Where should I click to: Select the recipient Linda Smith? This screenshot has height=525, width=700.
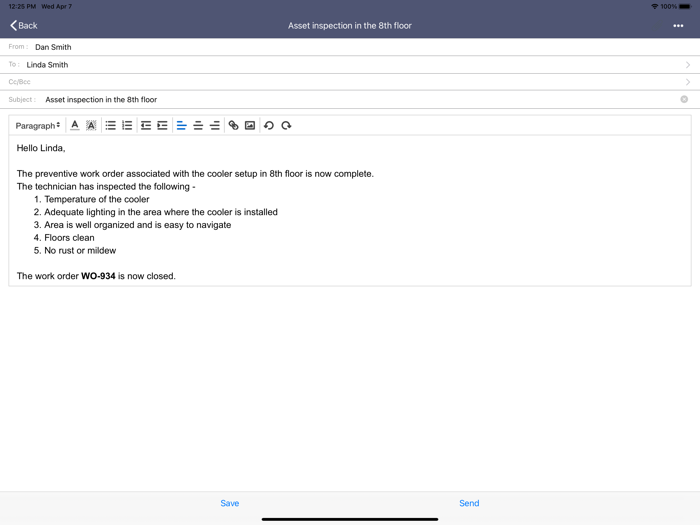pos(47,65)
